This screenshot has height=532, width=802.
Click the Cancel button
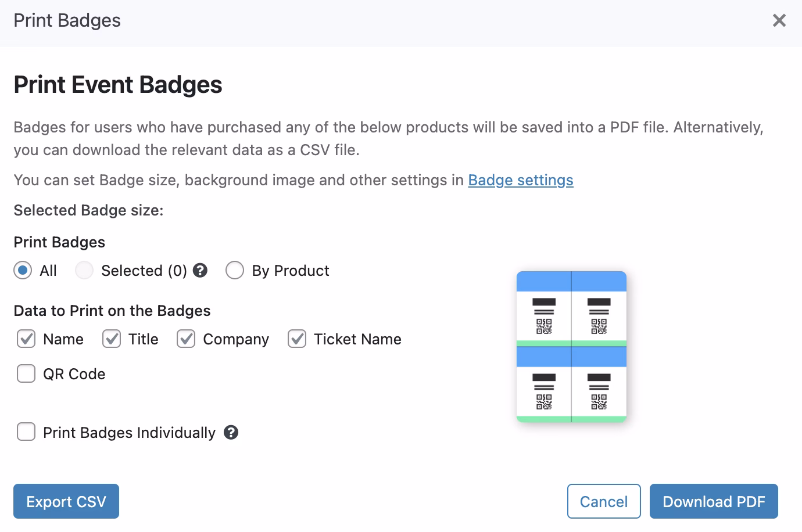tap(604, 501)
